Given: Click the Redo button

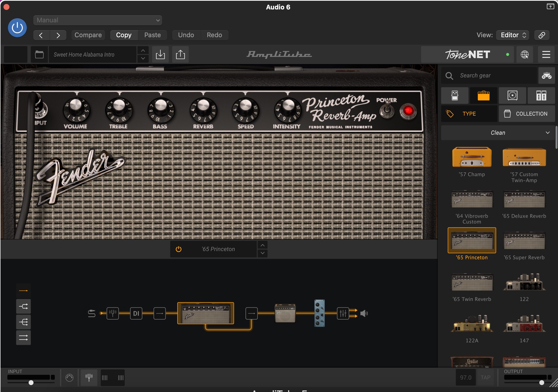Looking at the screenshot, I should (214, 35).
